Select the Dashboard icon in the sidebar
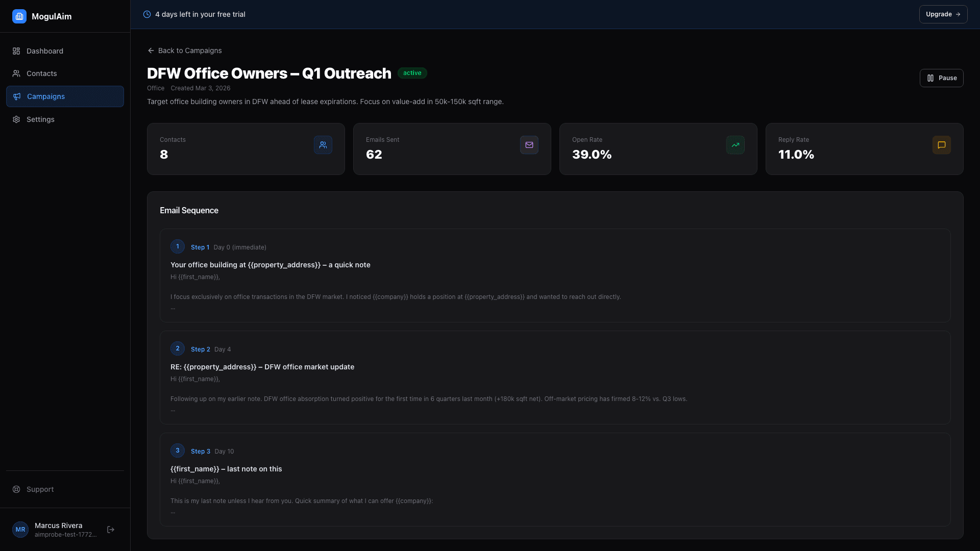Screen dimensions: 980x551 [x=15, y=51]
